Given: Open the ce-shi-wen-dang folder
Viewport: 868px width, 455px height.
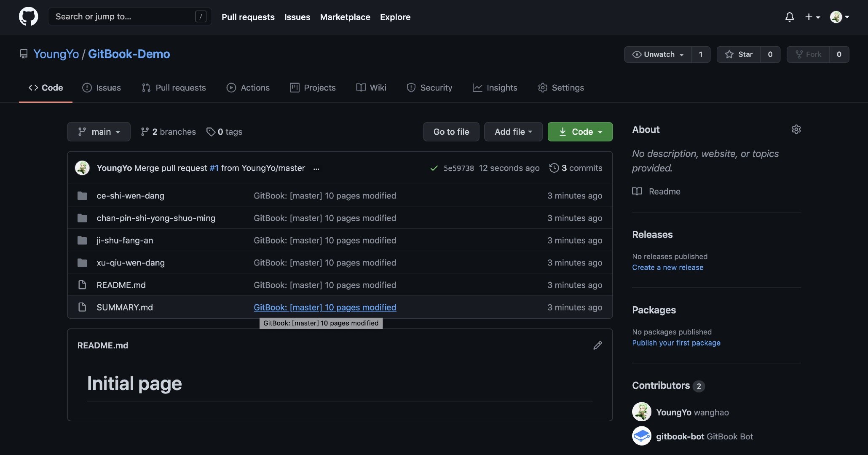Looking at the screenshot, I should click(x=130, y=195).
